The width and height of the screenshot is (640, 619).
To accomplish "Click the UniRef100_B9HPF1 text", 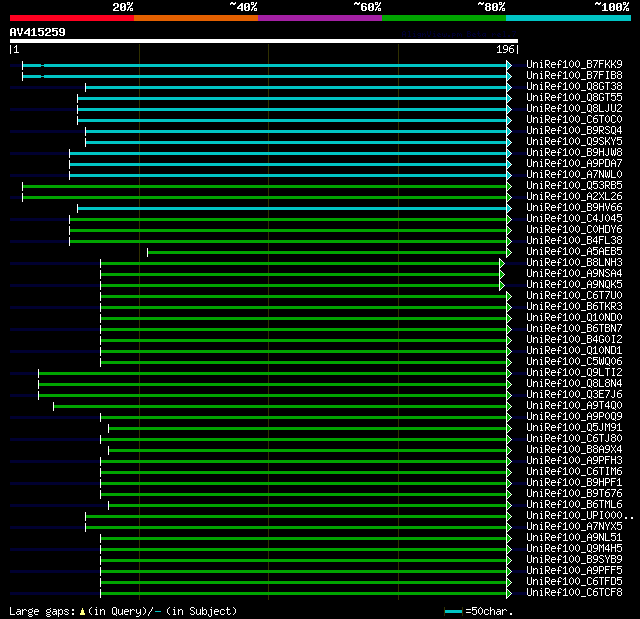I will point(574,483).
